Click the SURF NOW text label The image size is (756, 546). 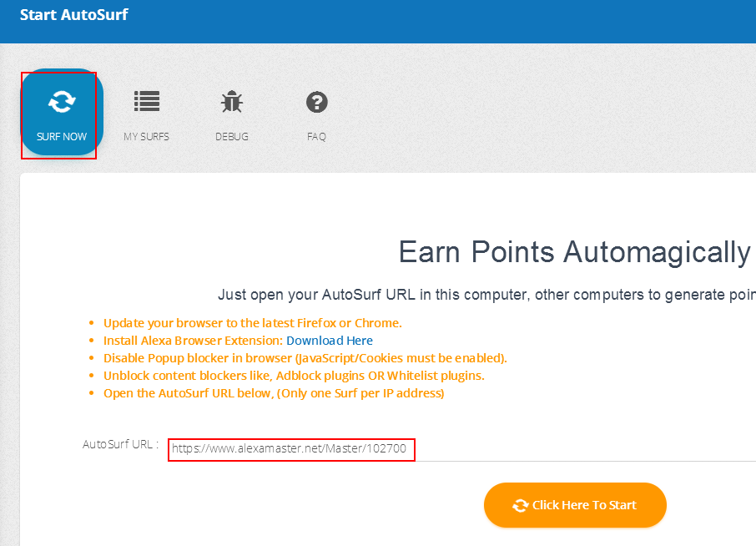(62, 137)
